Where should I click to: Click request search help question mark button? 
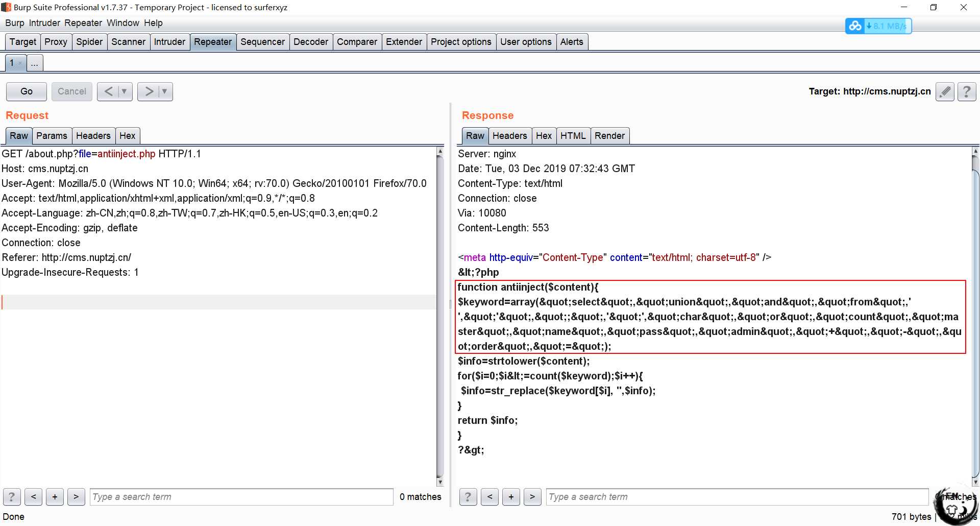(12, 496)
